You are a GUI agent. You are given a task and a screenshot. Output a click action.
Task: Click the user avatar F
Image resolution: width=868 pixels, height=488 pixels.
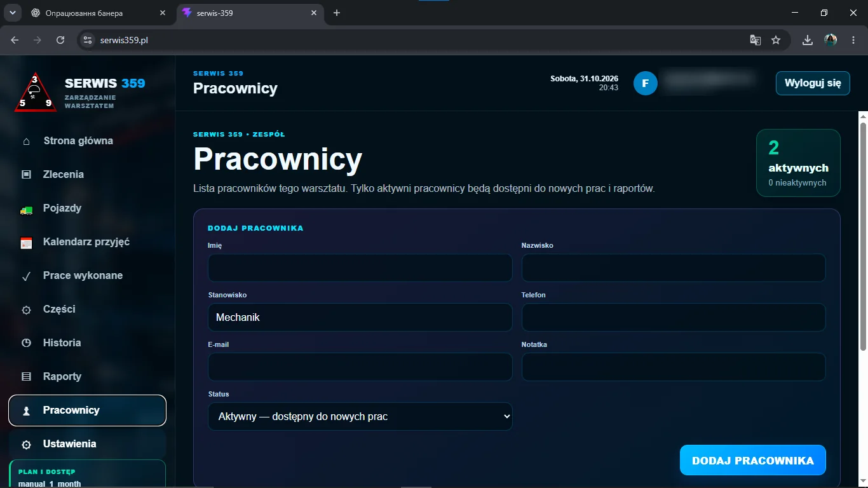point(645,83)
